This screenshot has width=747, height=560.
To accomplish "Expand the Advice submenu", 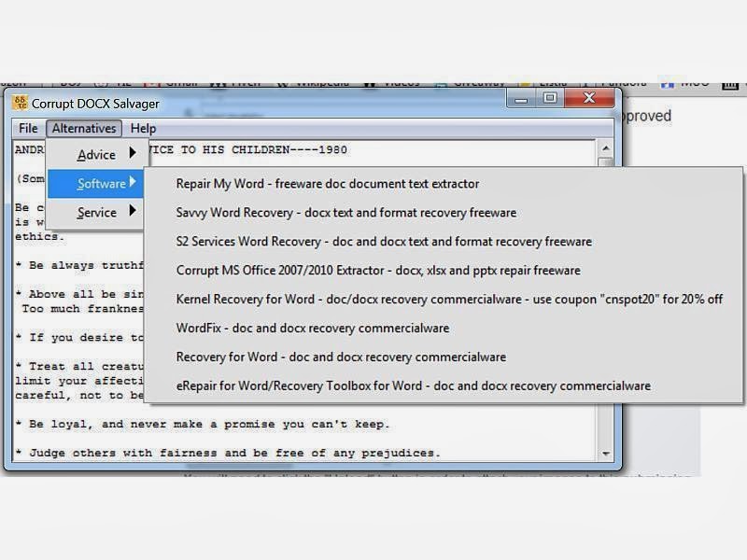I will click(95, 155).
